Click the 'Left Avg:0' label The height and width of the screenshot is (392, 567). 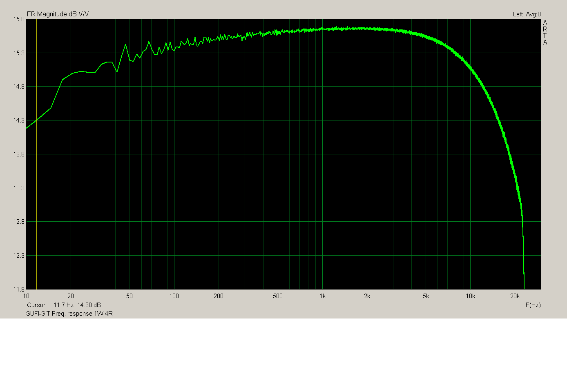[x=527, y=14]
